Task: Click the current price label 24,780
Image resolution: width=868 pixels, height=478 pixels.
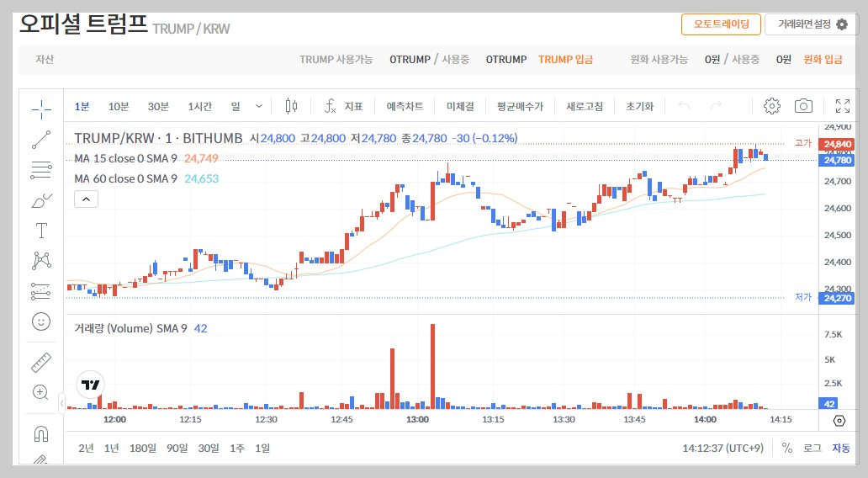Action: coord(838,160)
